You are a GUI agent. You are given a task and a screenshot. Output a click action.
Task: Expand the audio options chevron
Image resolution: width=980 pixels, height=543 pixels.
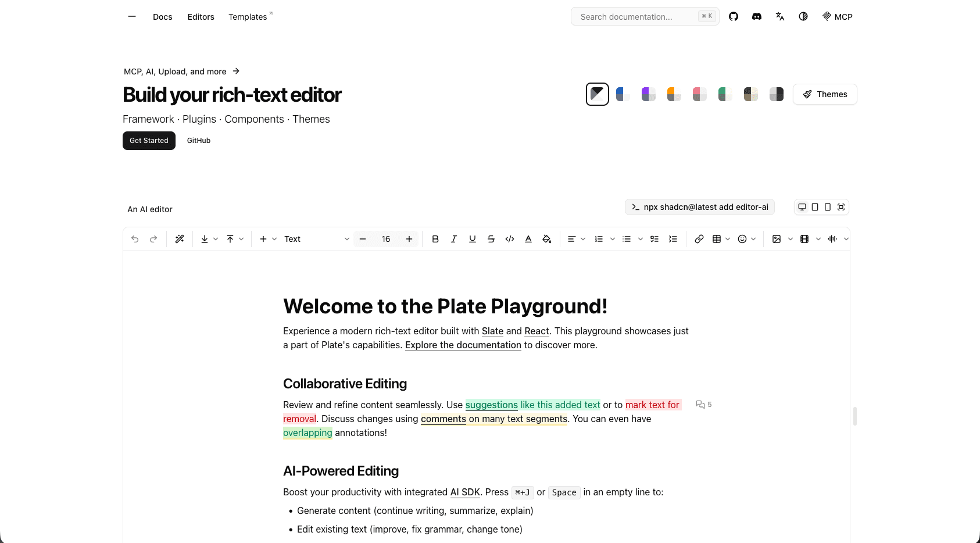[x=846, y=239]
